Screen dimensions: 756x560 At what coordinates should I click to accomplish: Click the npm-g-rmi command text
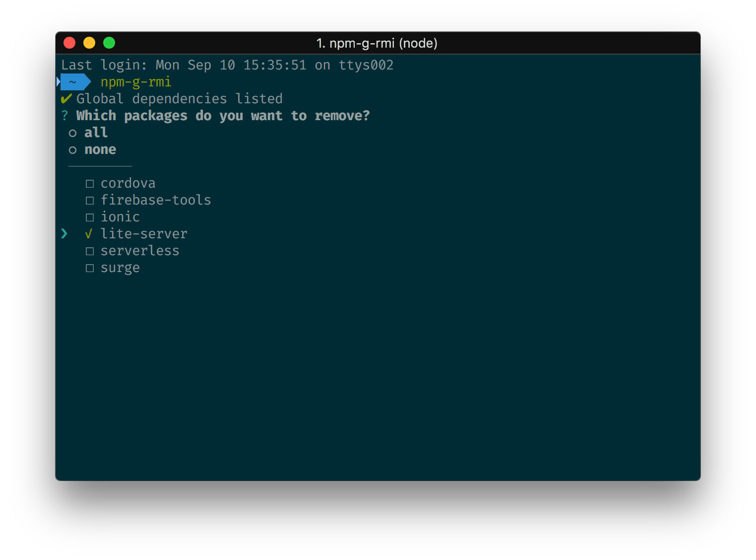click(x=135, y=81)
